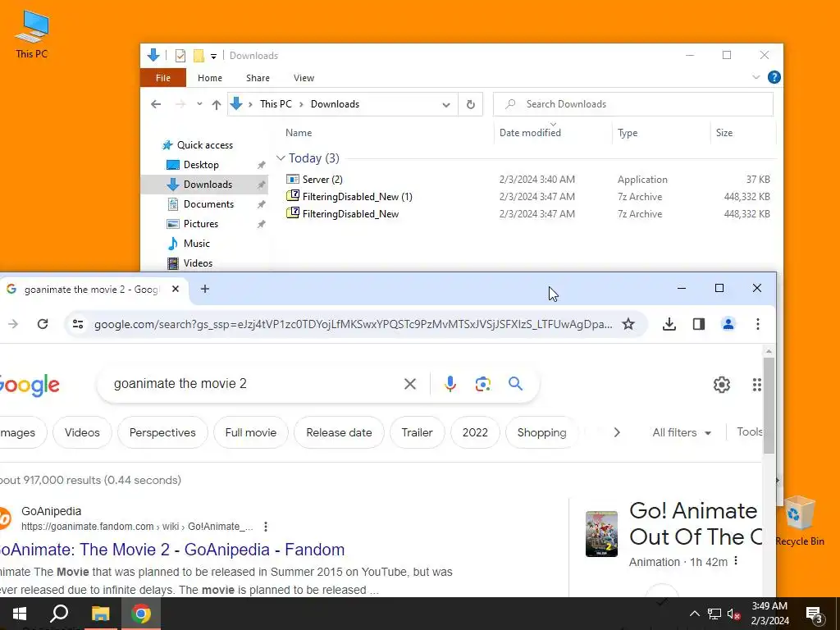This screenshot has height=630, width=840.
Task: Open the Windows Start menu
Action: coord(20,614)
